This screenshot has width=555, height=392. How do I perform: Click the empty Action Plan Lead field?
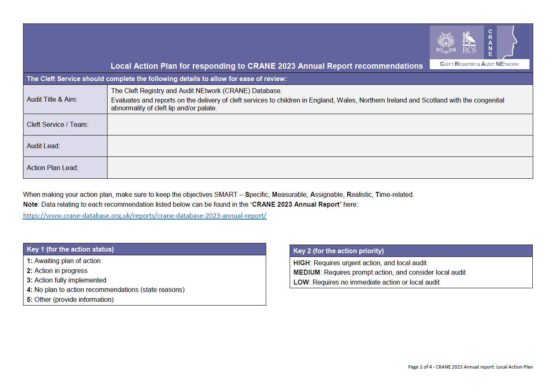point(320,168)
